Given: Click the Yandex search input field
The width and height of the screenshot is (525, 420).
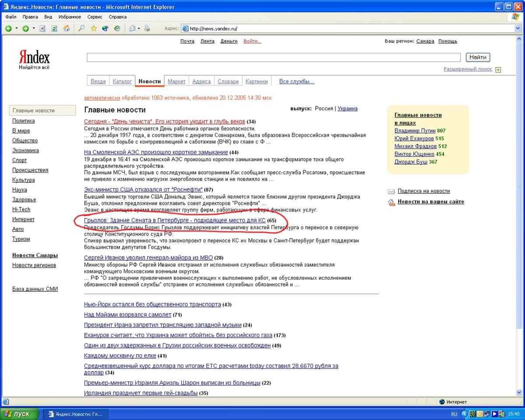Looking at the screenshot, I should point(273,57).
